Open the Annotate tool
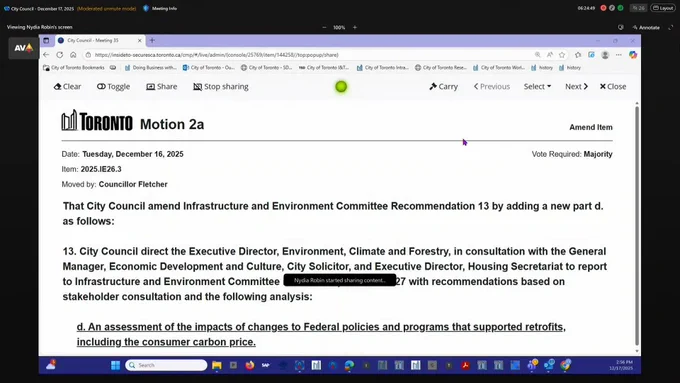 646,27
